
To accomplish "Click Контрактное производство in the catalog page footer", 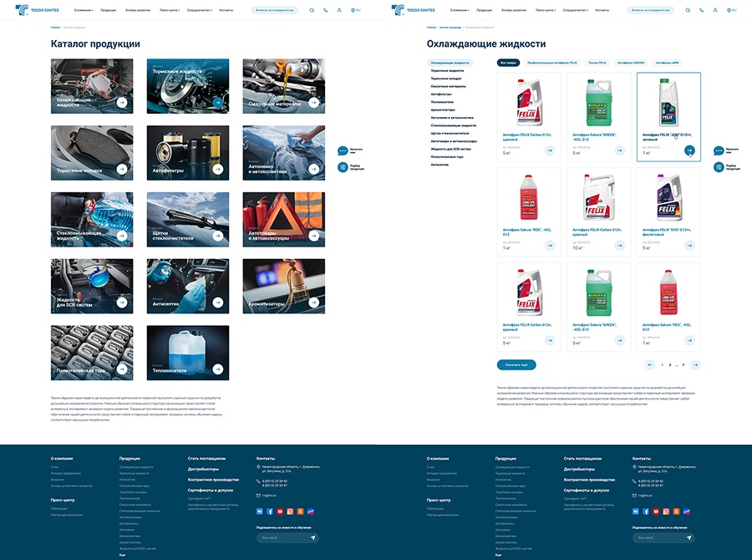I will tap(213, 480).
